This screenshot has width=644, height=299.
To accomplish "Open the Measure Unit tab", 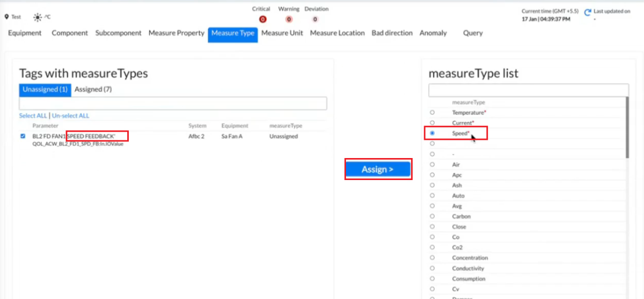I will tap(282, 33).
